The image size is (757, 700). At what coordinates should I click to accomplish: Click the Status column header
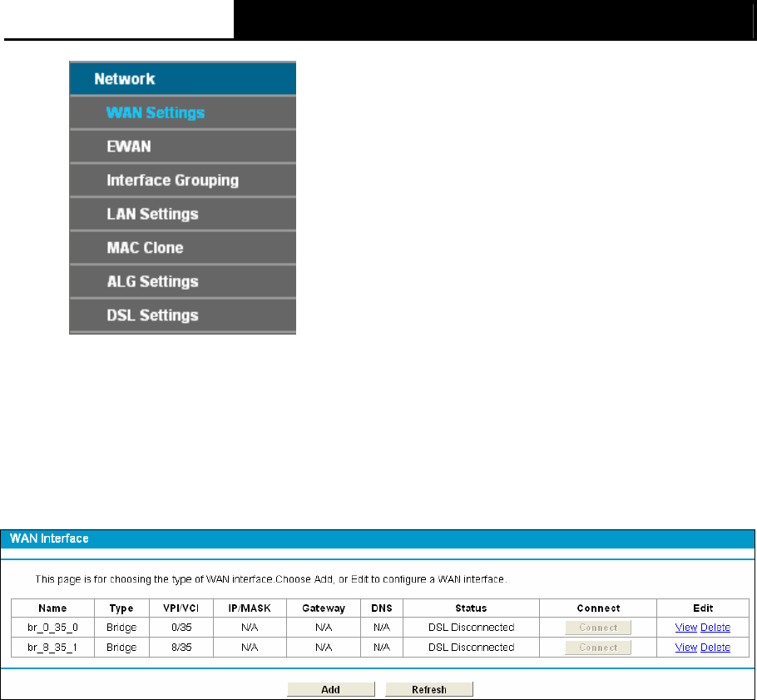tap(471, 608)
